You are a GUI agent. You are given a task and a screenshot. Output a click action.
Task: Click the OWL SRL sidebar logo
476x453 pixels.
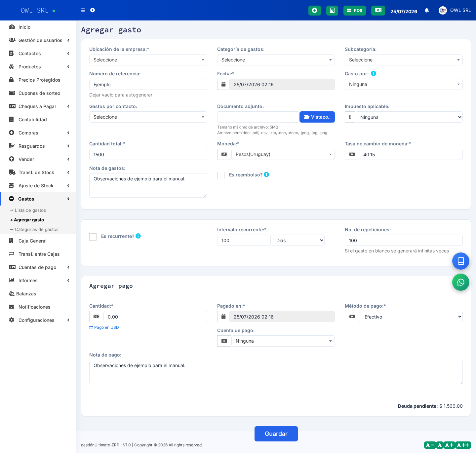[38, 10]
